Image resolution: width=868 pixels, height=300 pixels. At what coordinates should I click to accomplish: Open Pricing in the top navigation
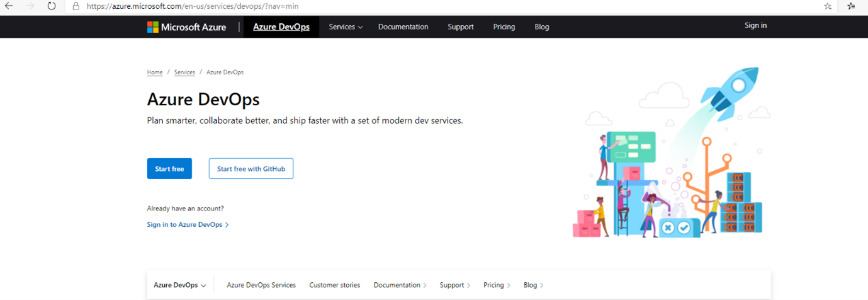click(504, 27)
